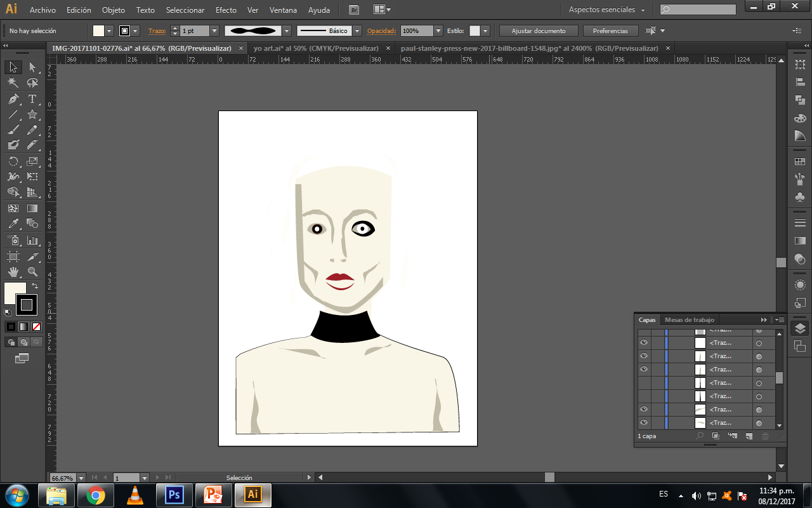Expand the Opacidad 100% dropdown
The height and width of the screenshot is (508, 812).
[x=438, y=30]
